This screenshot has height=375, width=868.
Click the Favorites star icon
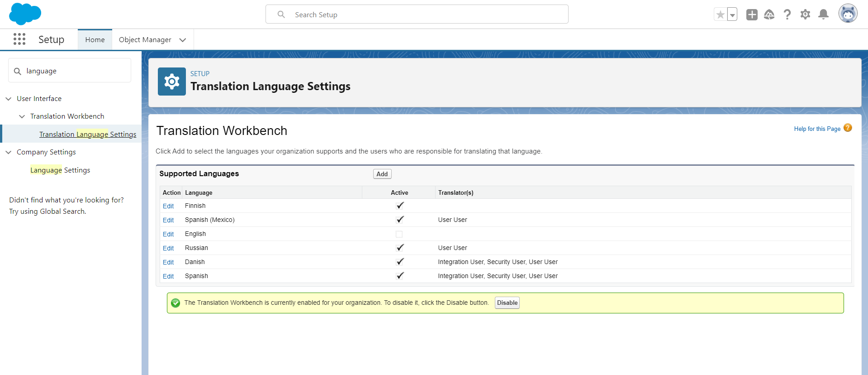click(x=720, y=14)
